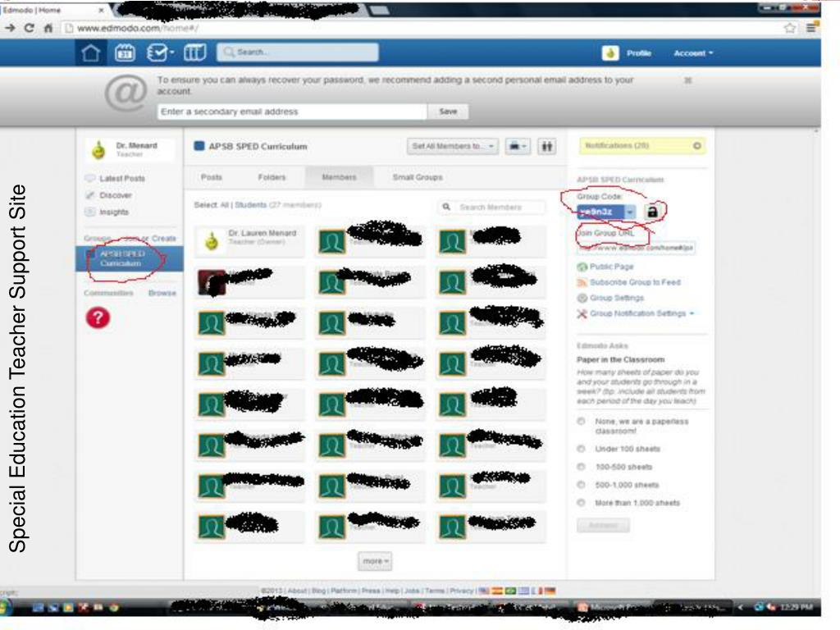Click browser home button
Image resolution: width=840 pixels, height=630 pixels.
[48, 29]
